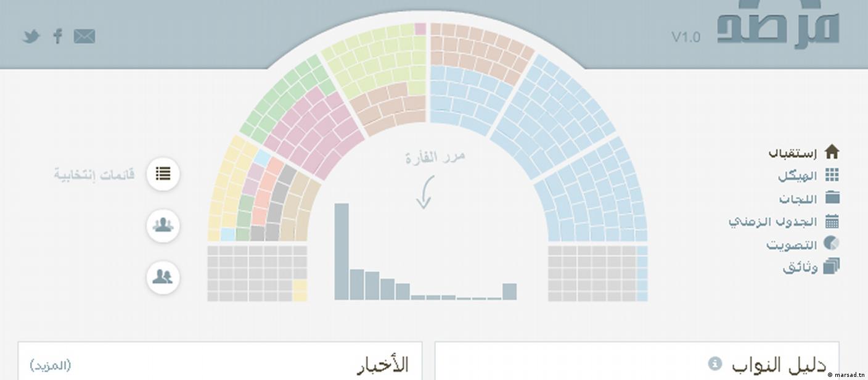Open the calendar icon for الجدول الزمني
This screenshot has width=868, height=380.
point(832,221)
